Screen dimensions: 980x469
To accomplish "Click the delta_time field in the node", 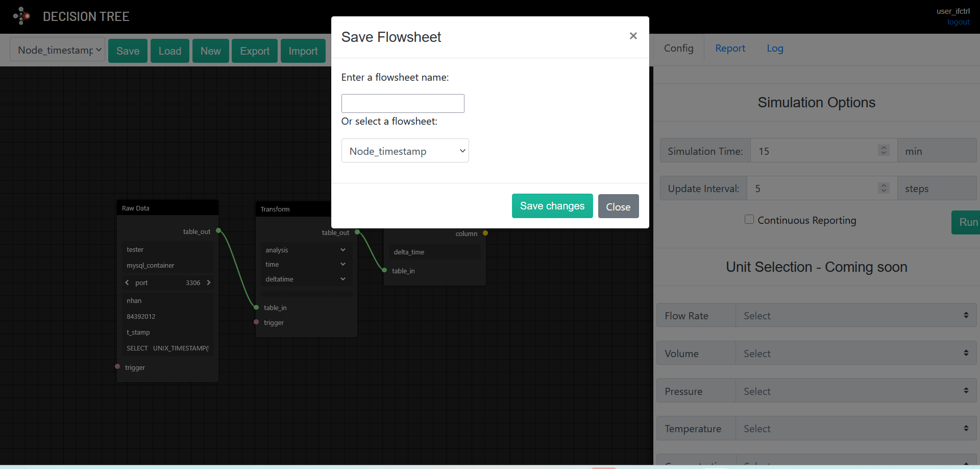I will pos(435,252).
